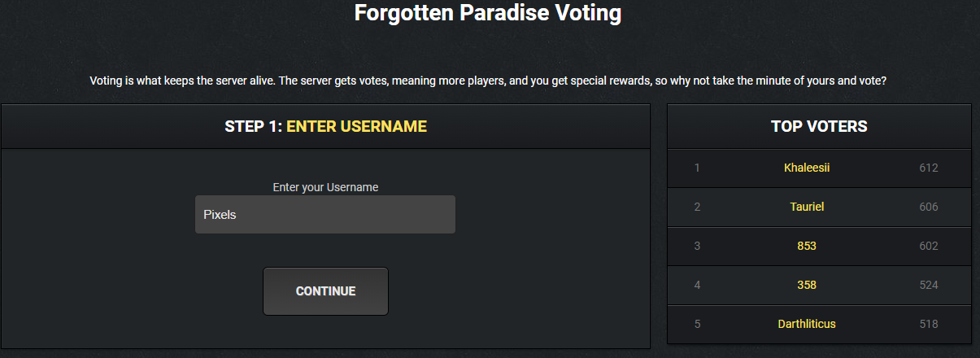Click rank number 5 in Top Voters
Image resolution: width=980 pixels, height=358 pixels.
697,324
